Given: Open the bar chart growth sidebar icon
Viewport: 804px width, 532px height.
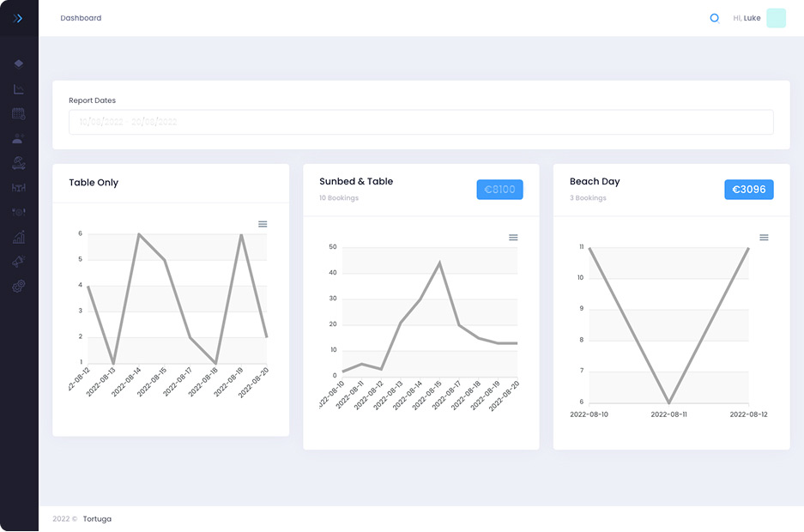Looking at the screenshot, I should [19, 237].
